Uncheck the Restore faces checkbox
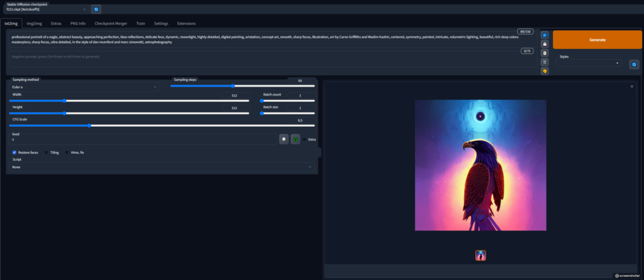 pyautogui.click(x=14, y=153)
